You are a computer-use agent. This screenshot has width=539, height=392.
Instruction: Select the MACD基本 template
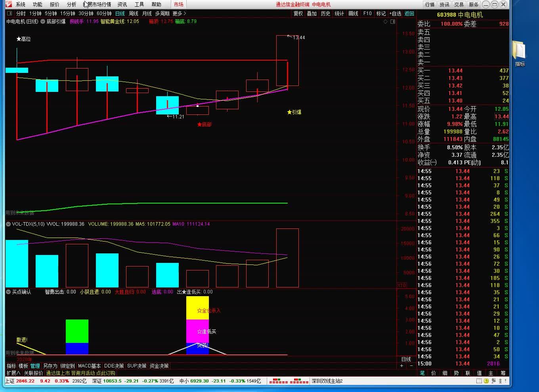coord(89,366)
